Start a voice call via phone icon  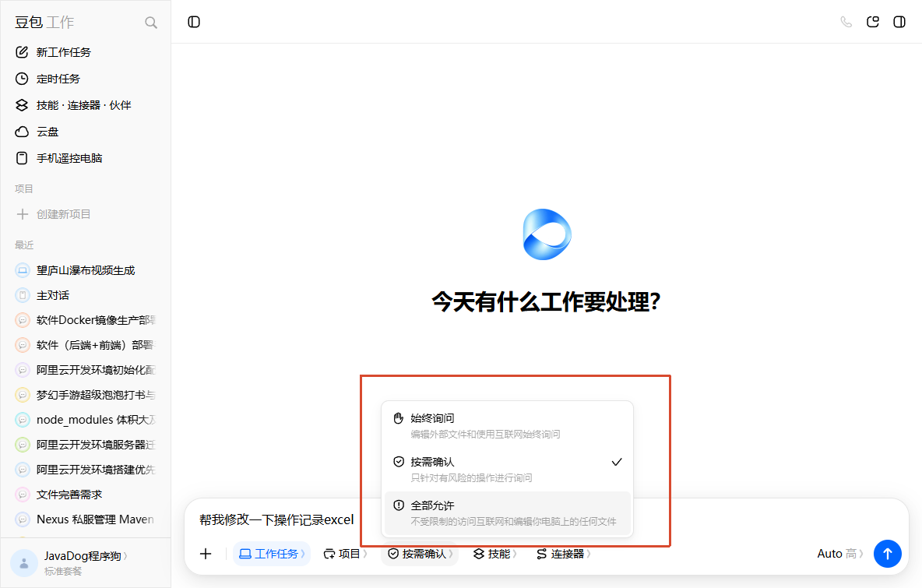tap(846, 22)
